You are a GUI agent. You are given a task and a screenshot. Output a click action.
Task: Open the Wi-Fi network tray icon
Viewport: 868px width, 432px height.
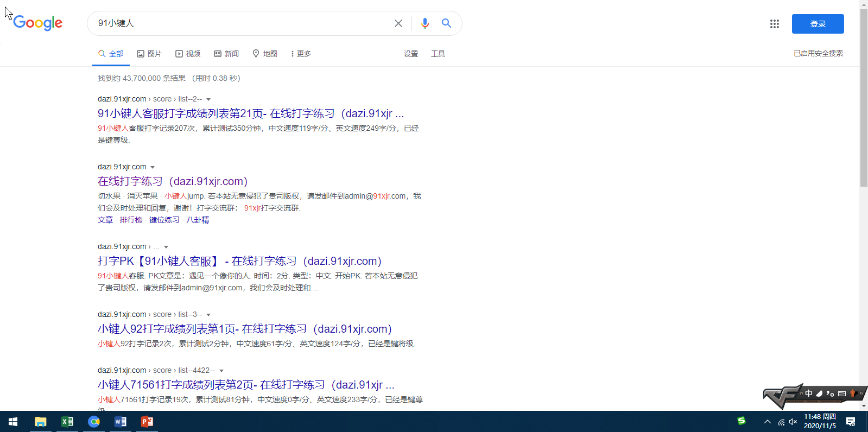[781, 422]
